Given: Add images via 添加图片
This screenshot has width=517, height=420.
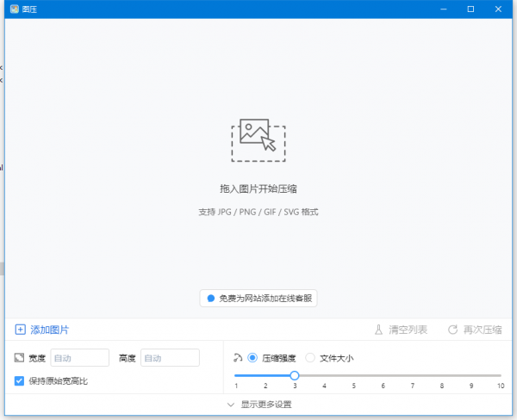Looking at the screenshot, I should coord(42,330).
